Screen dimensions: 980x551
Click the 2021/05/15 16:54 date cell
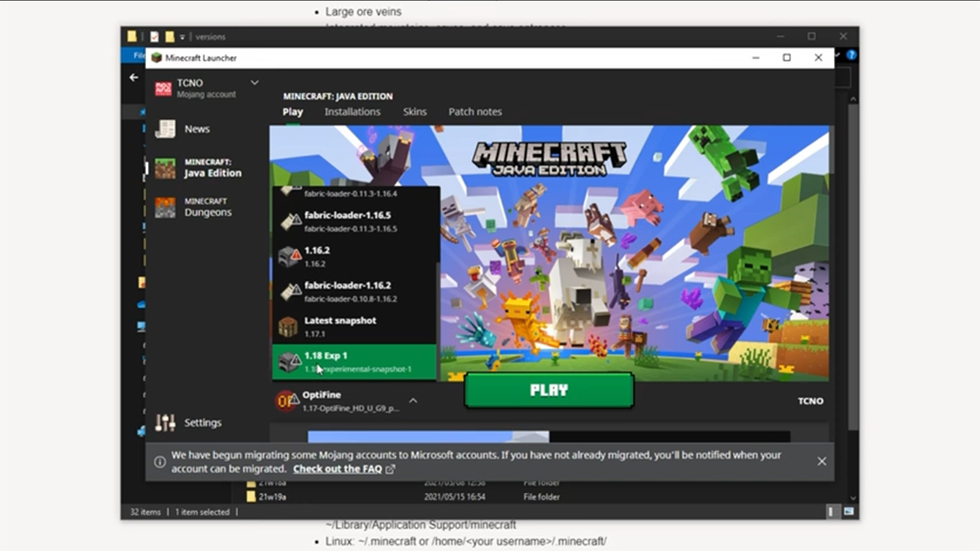coord(455,497)
